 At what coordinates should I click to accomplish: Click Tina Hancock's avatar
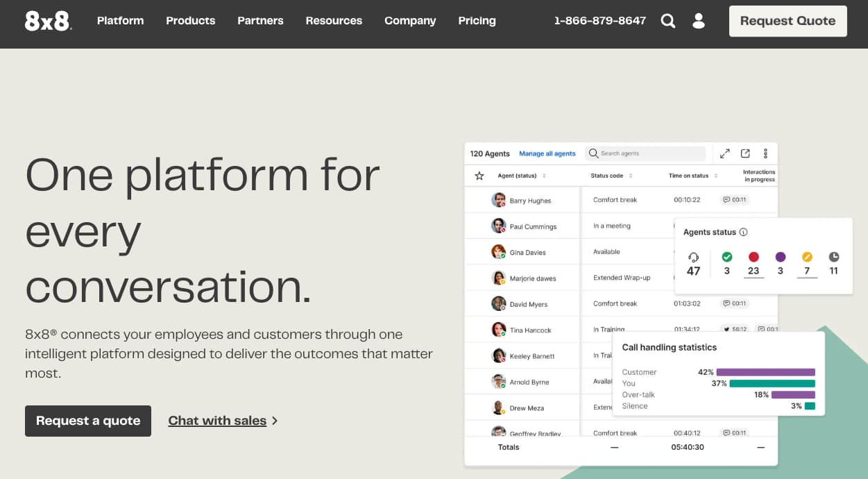[499, 330]
